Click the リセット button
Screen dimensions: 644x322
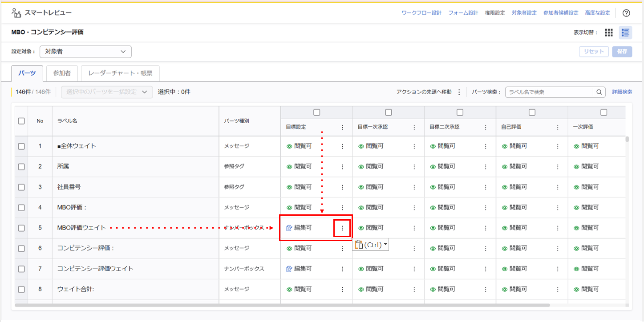[594, 52]
